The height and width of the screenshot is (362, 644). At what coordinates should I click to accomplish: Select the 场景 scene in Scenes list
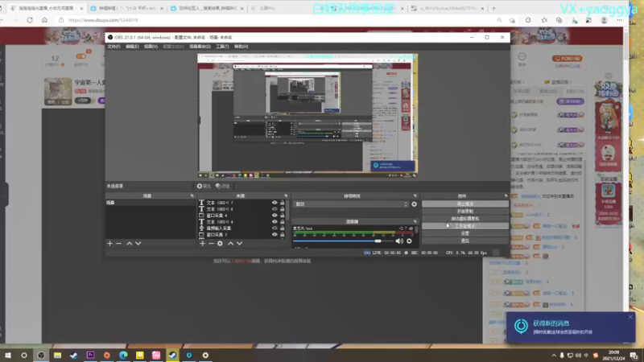tap(151, 203)
